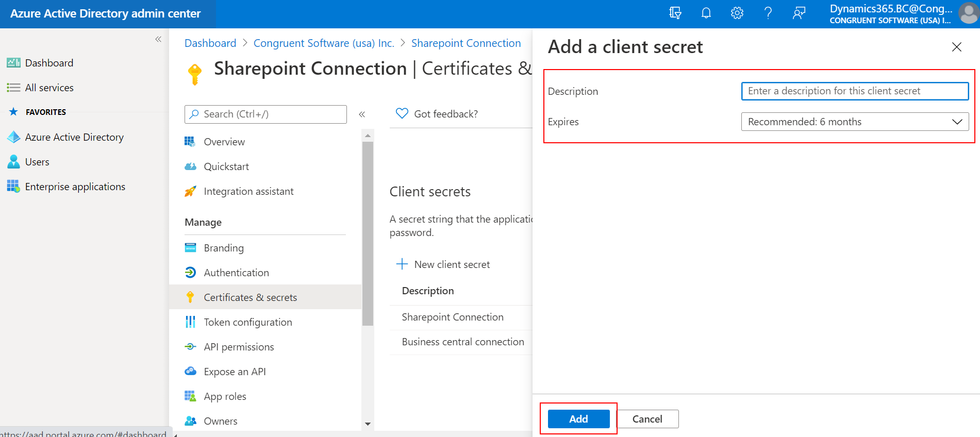Open the help question mark icon
This screenshot has width=980, height=437.
[x=768, y=13]
